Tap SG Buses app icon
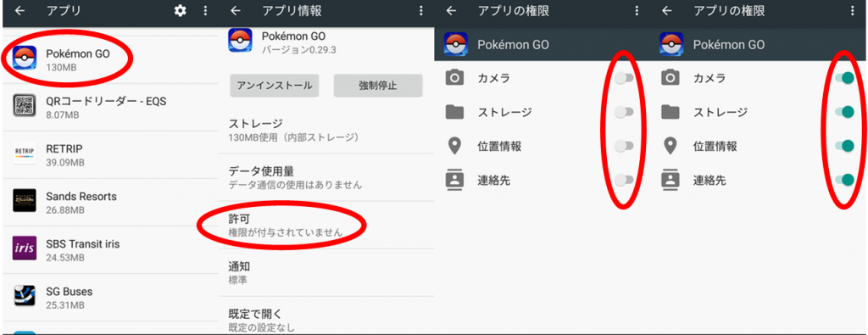 (x=25, y=296)
